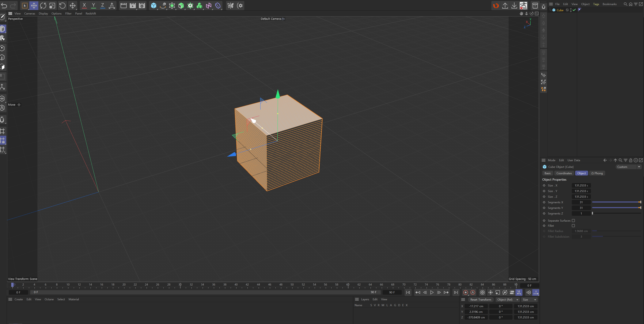The width and height of the screenshot is (644, 324).
Task: Click the Cube primitive icon
Action: click(153, 5)
